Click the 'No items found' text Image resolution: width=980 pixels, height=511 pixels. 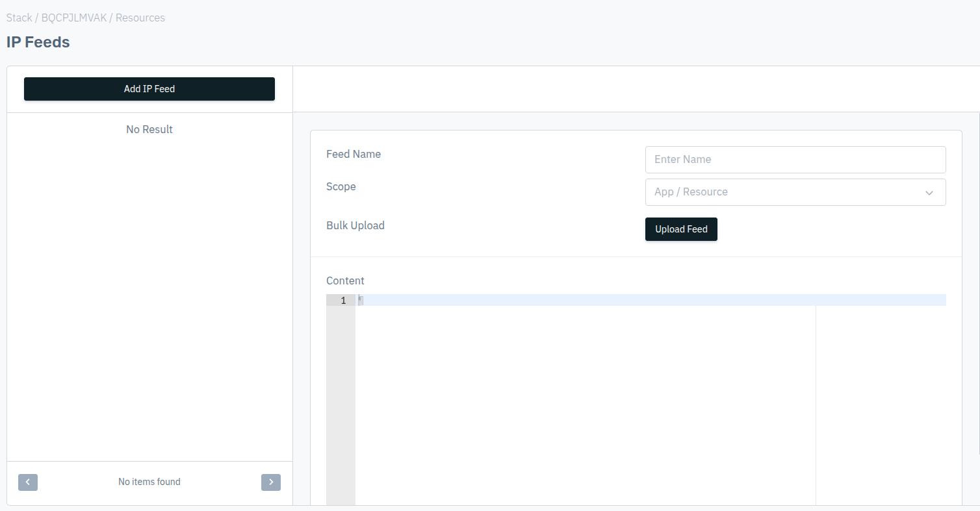(x=149, y=482)
